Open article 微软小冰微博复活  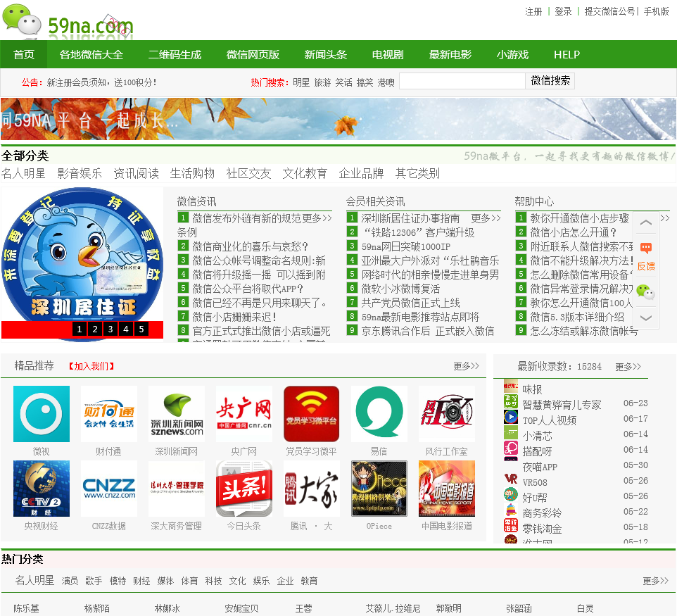tap(400, 289)
